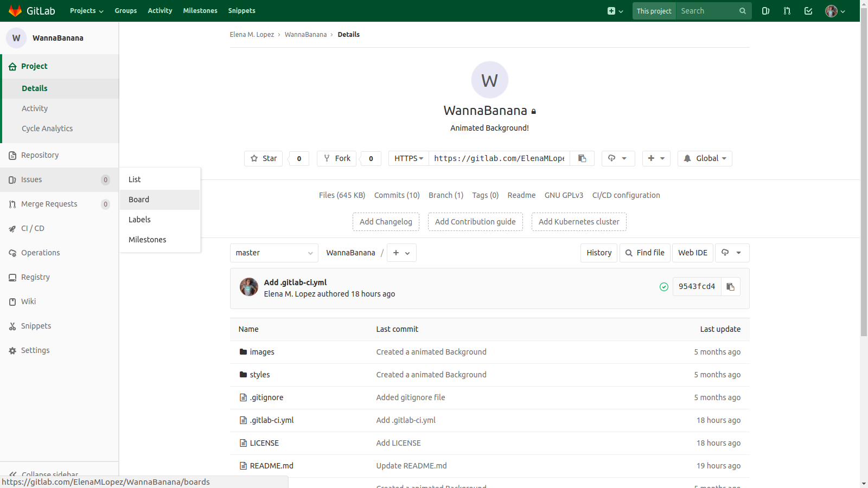This screenshot has height=488, width=868.
Task: Click the green pipeline passed status icon
Action: point(663,287)
